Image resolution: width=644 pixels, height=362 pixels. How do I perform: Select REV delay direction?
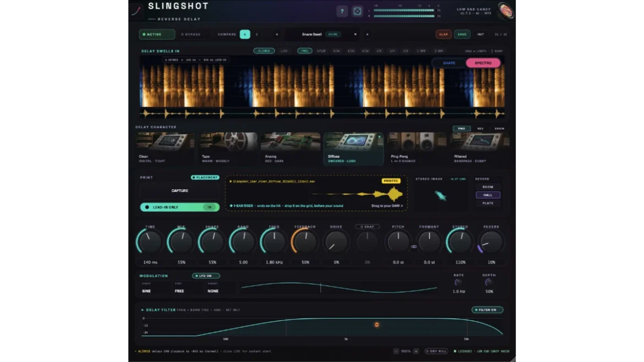point(480,129)
